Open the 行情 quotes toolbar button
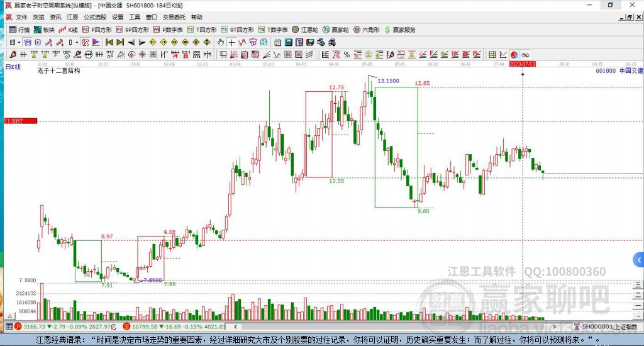Viewport: 644px width, 346px height. (x=19, y=30)
